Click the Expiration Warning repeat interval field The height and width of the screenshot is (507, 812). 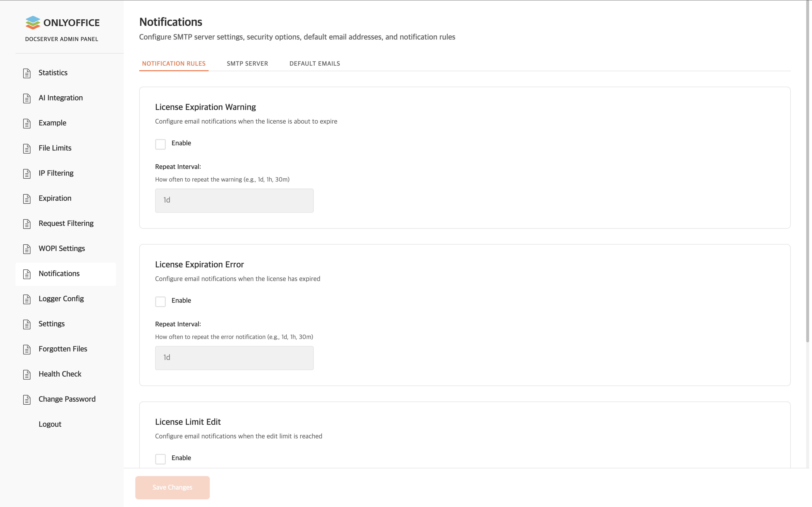pos(234,201)
